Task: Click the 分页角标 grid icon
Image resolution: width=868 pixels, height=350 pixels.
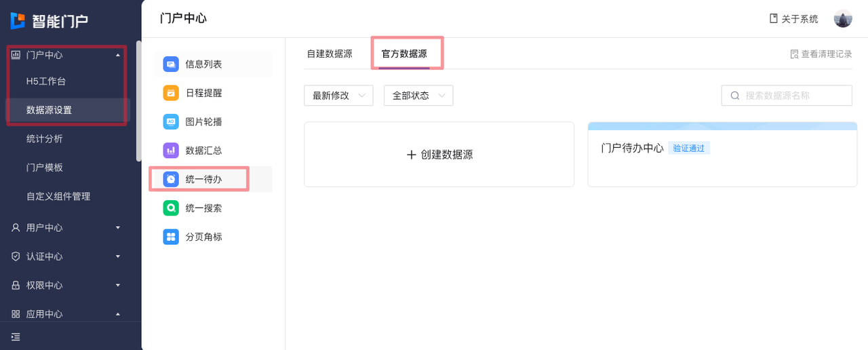Action: point(171,237)
